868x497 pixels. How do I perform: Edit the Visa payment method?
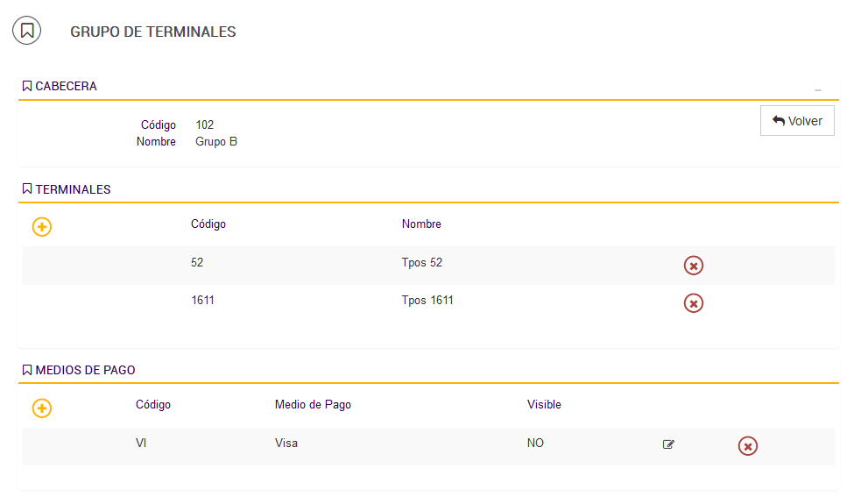[x=668, y=444]
